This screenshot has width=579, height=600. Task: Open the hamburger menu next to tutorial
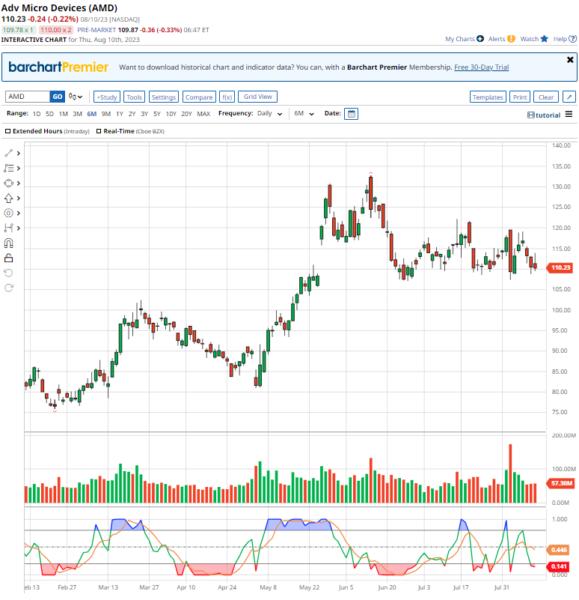(569, 114)
